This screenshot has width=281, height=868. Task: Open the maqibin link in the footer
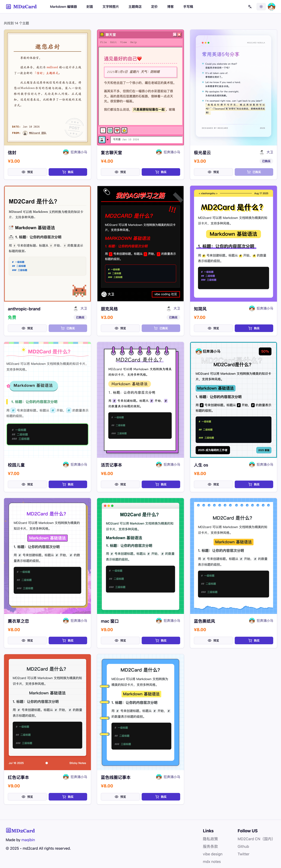coord(28,840)
